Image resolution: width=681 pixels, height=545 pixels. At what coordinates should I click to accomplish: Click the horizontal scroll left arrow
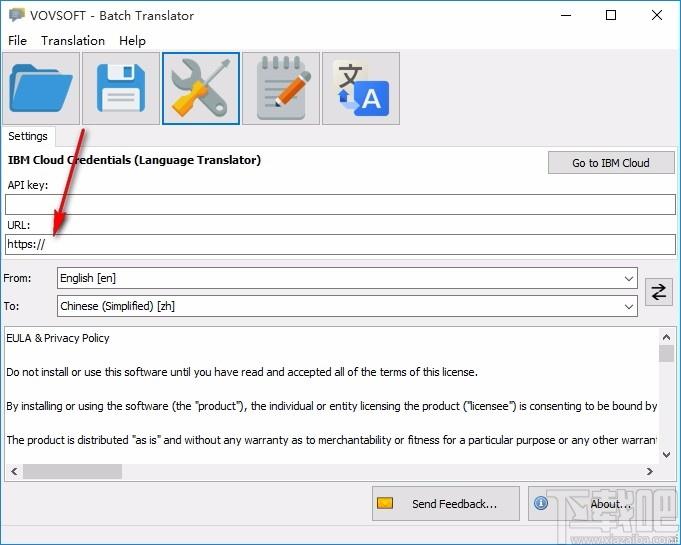14,472
